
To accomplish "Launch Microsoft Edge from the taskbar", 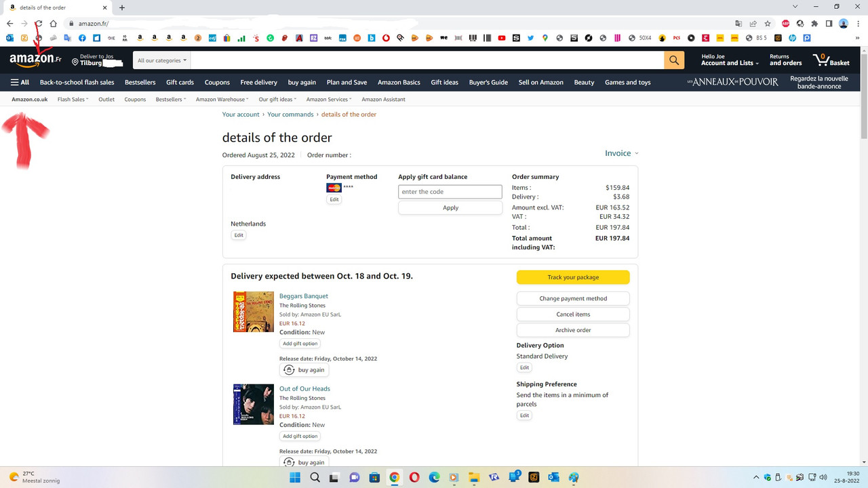I will click(434, 477).
